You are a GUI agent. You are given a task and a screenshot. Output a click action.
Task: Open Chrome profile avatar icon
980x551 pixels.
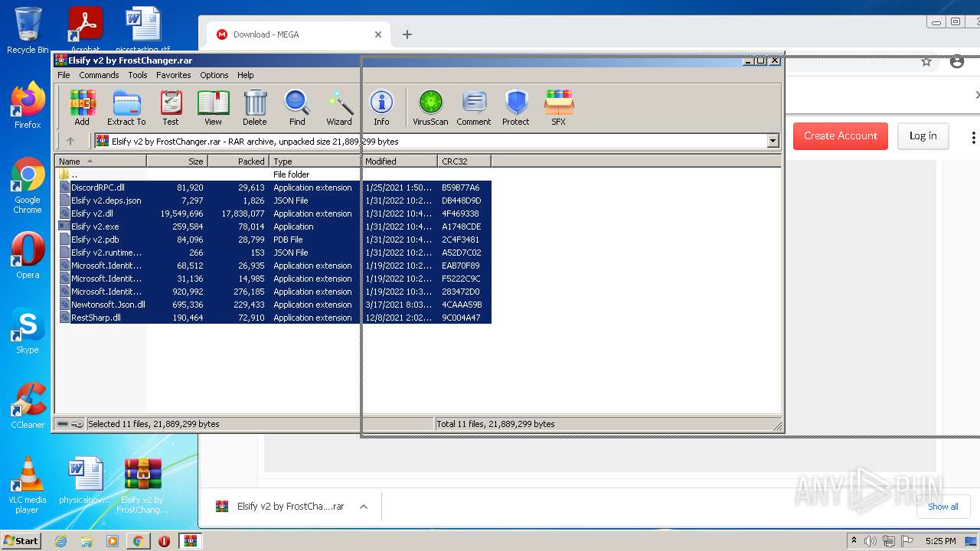(957, 61)
